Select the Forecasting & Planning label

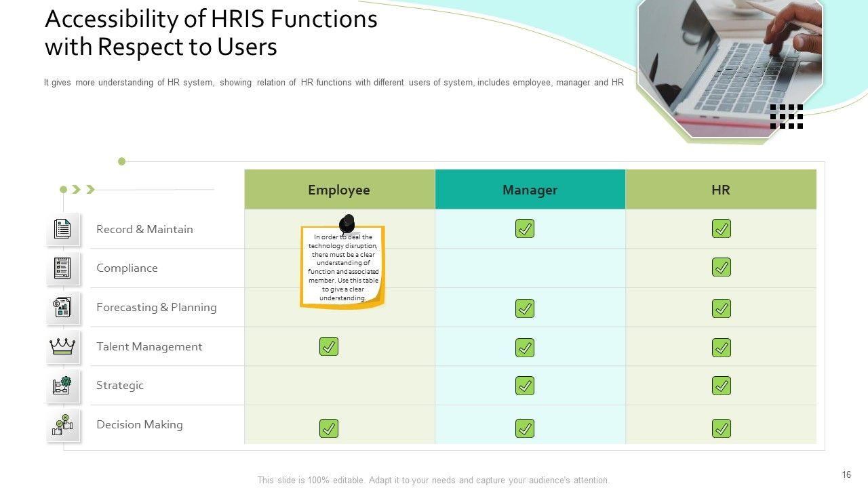157,308
